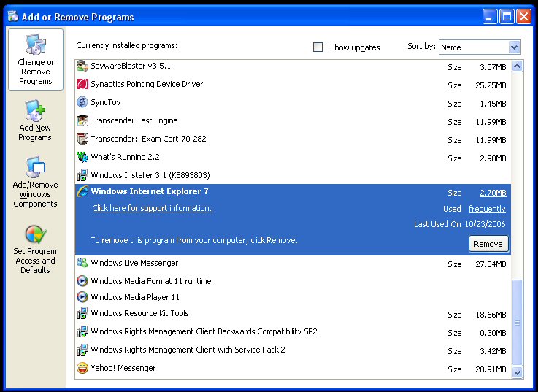Click the Windows Resource Kit Tools icon

pos(82,313)
